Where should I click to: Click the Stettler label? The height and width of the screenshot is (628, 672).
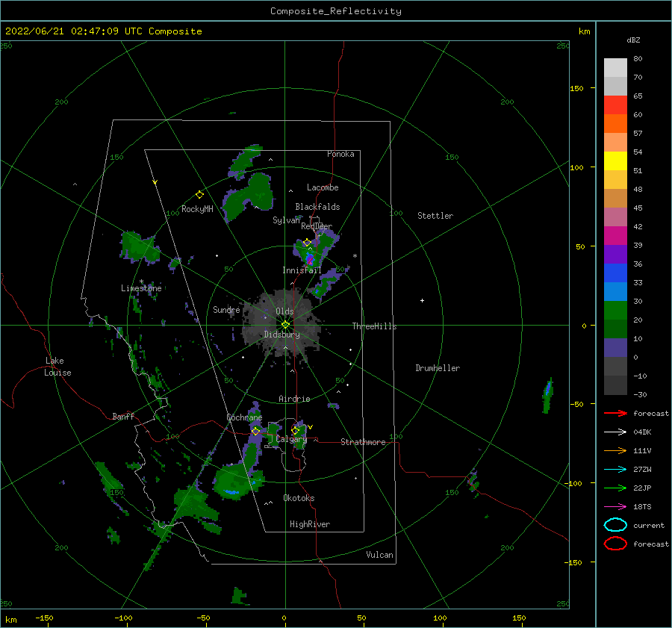pyautogui.click(x=435, y=216)
